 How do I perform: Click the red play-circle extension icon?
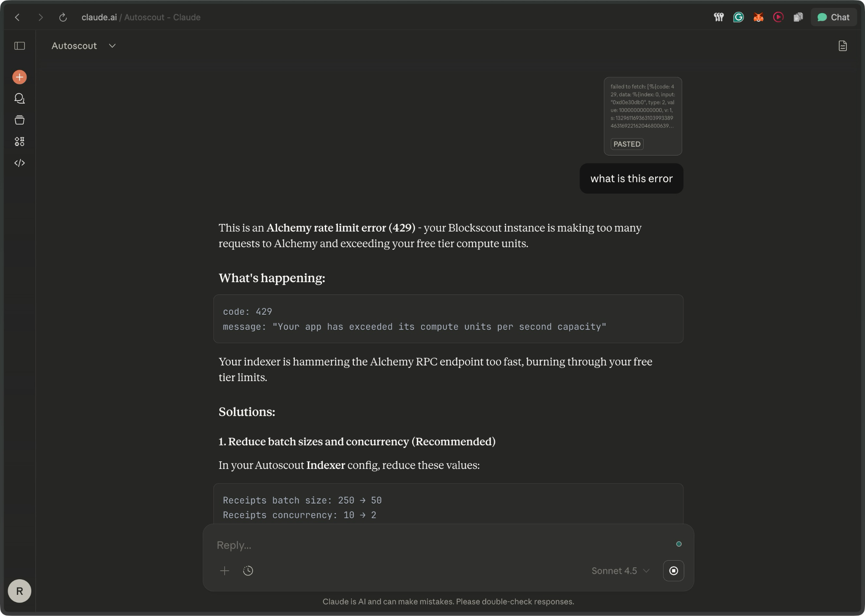778,17
